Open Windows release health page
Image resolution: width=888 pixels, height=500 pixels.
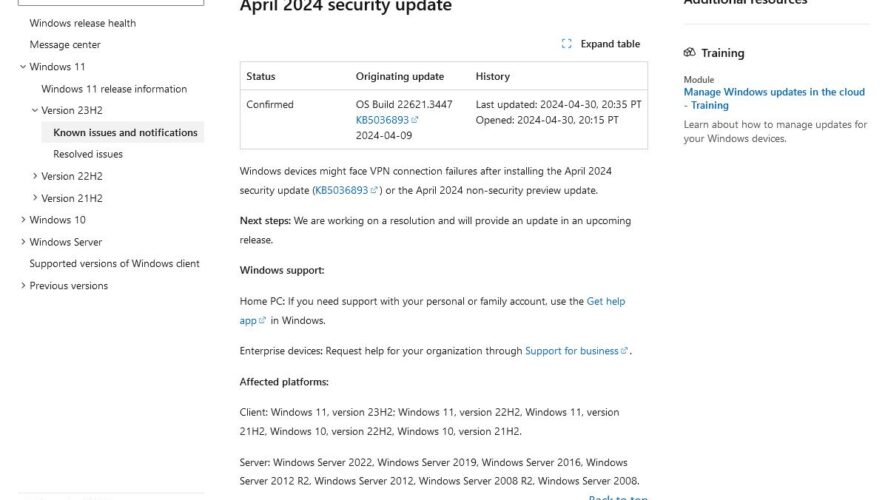point(83,23)
